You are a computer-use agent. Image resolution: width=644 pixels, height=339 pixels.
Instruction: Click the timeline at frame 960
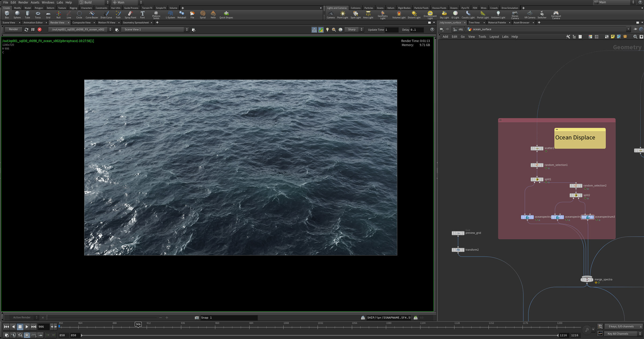click(x=215, y=327)
